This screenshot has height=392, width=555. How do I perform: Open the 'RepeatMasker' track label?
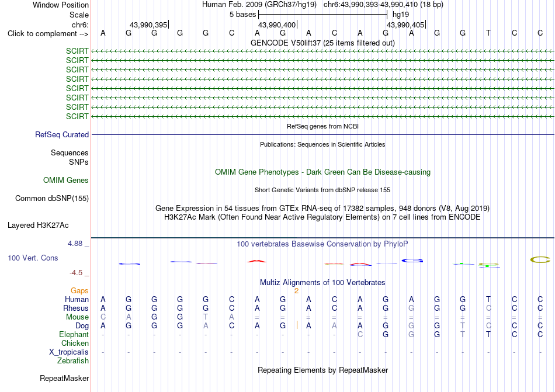[x=64, y=379]
